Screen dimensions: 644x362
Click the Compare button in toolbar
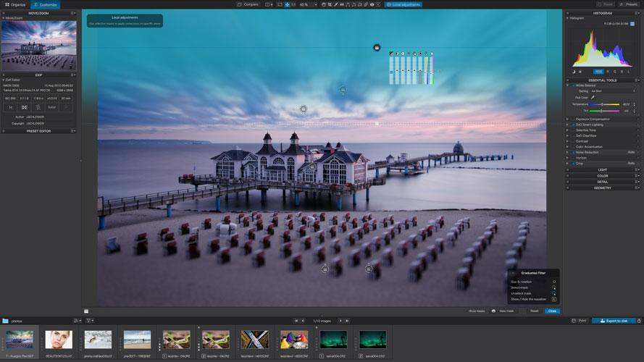[x=248, y=4]
